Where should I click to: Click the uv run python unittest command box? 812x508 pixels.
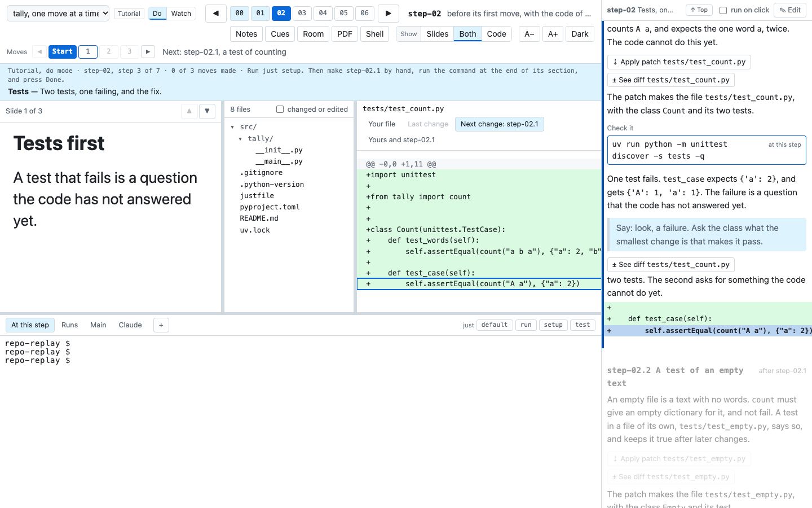point(707,150)
